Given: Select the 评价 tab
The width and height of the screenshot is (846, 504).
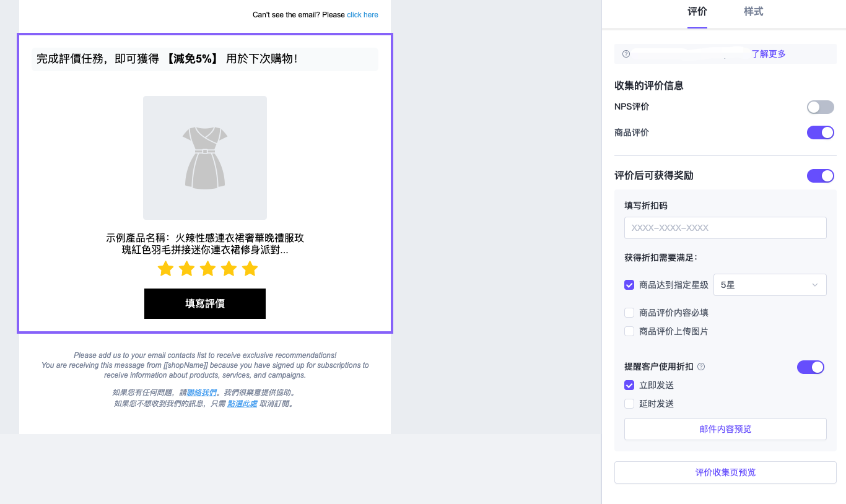Looking at the screenshot, I should coord(697,12).
